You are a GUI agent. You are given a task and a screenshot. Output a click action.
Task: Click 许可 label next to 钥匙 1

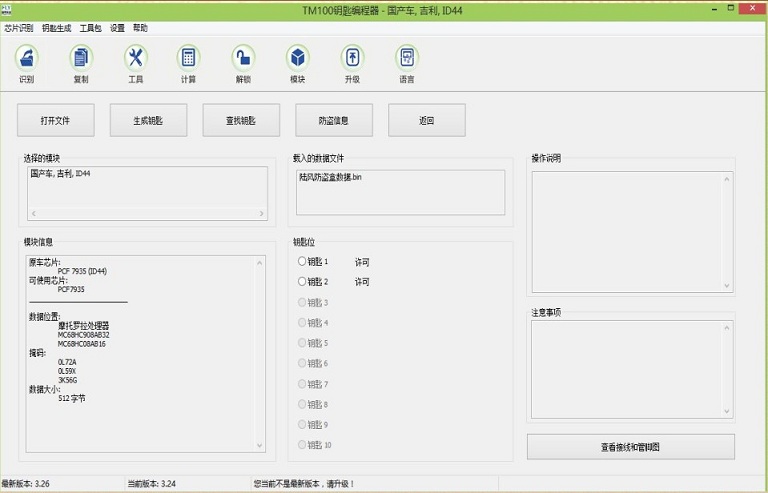point(362,262)
